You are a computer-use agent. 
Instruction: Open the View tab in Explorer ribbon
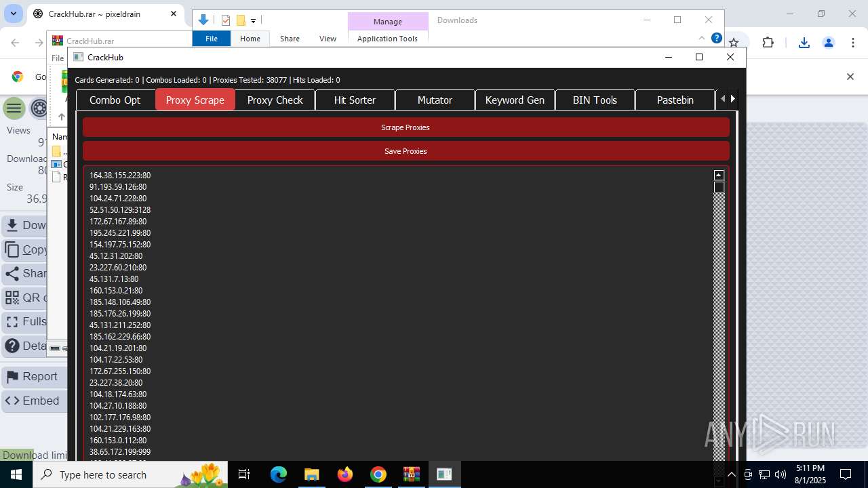[328, 39]
